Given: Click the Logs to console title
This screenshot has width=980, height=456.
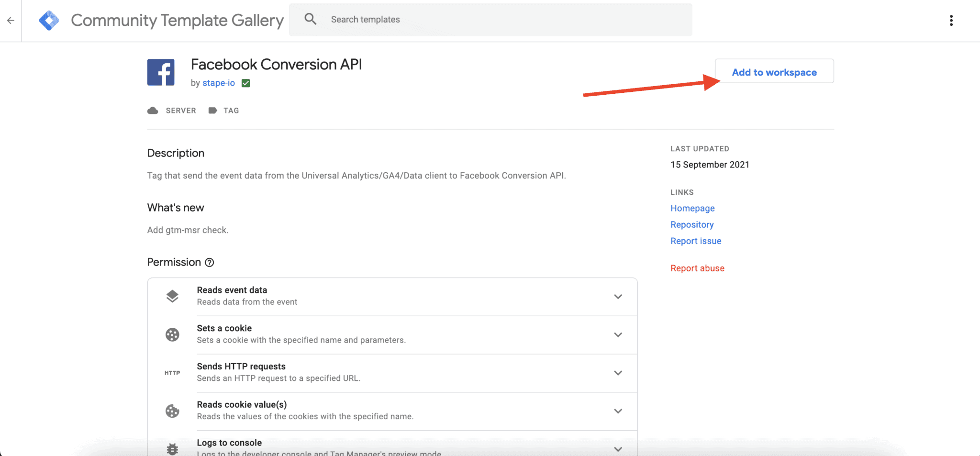Looking at the screenshot, I should [229, 443].
